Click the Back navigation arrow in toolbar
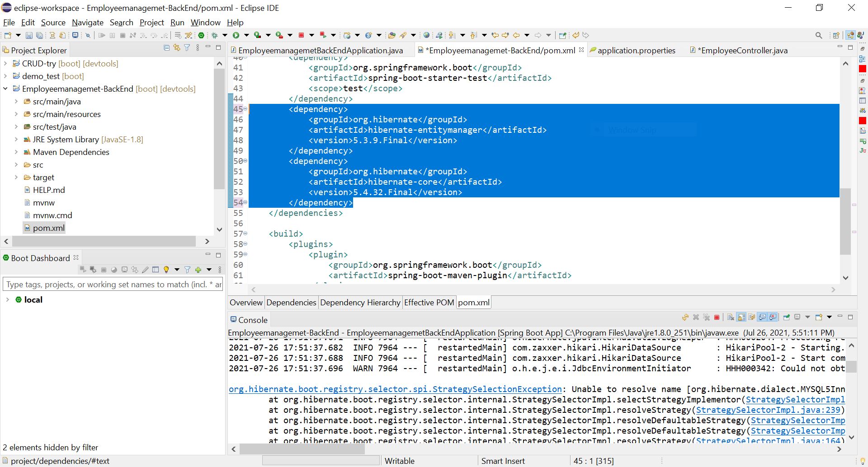Viewport: 868px width, 467px height. (x=516, y=35)
